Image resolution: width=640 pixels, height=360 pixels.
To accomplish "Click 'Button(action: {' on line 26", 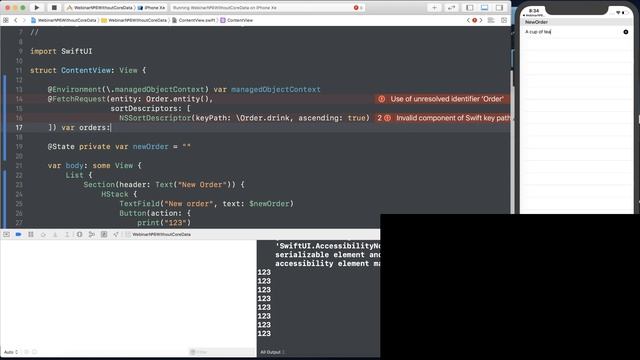I will pos(155,213).
